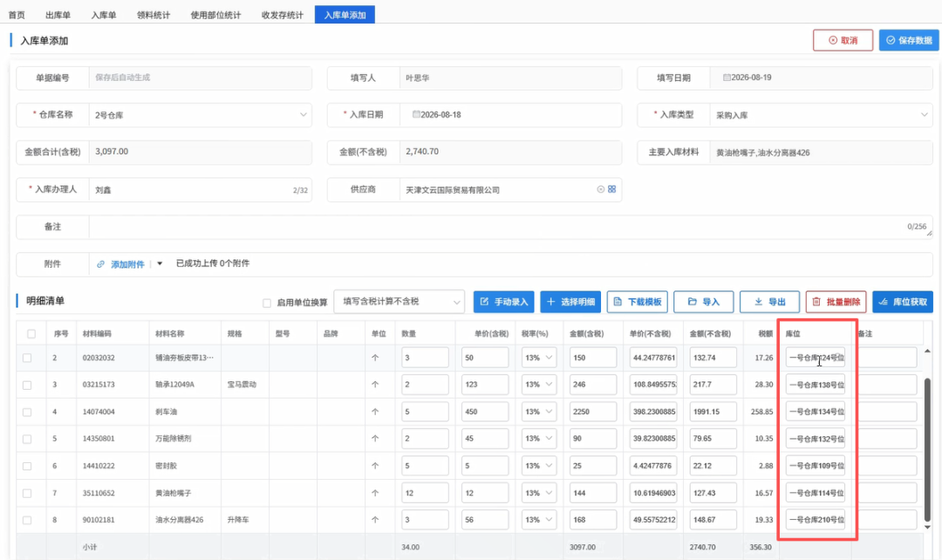This screenshot has width=942, height=560.
Task: Open tax rate dropdown for 万能除锈剂
Action: point(538,439)
